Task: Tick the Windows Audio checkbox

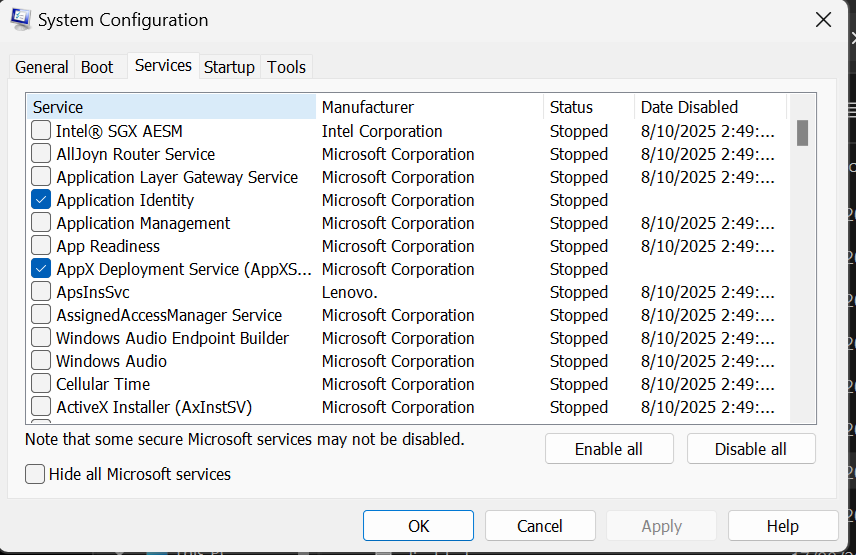Action: (41, 361)
